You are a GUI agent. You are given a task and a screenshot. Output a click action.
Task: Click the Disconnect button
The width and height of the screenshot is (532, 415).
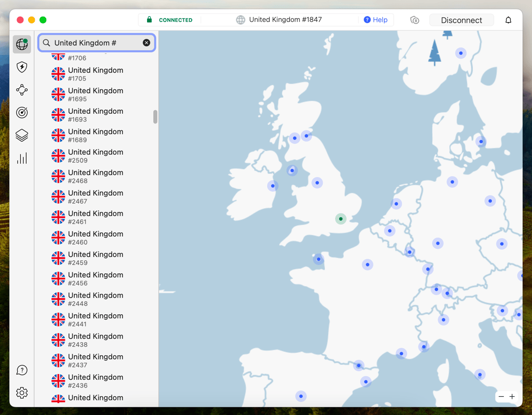click(461, 20)
